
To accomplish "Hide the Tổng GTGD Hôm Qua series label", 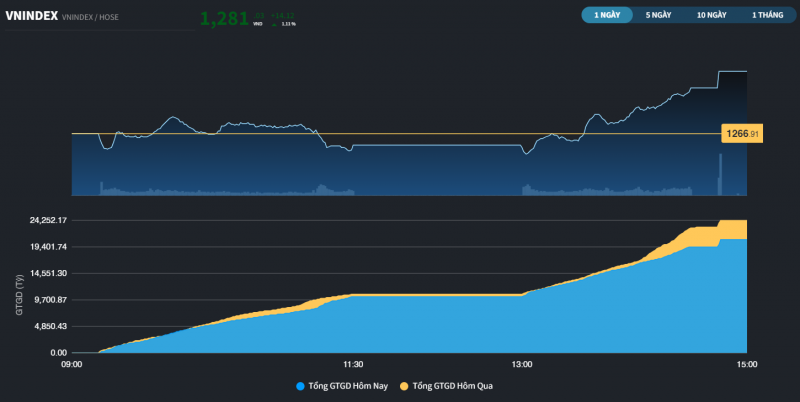I will [453, 385].
